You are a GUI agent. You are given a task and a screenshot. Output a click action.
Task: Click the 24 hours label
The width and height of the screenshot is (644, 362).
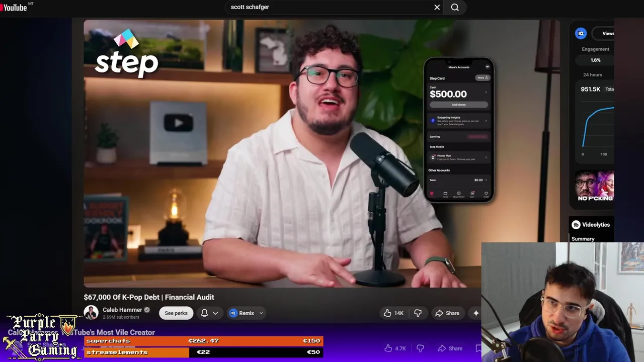pyautogui.click(x=592, y=74)
